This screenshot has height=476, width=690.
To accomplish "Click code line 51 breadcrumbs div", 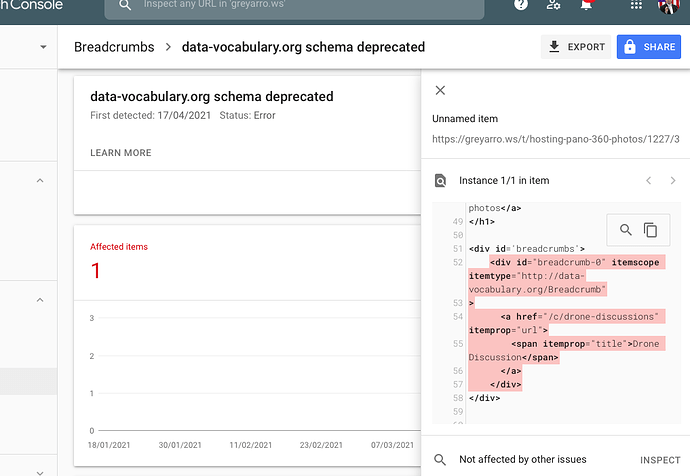I will point(527,249).
